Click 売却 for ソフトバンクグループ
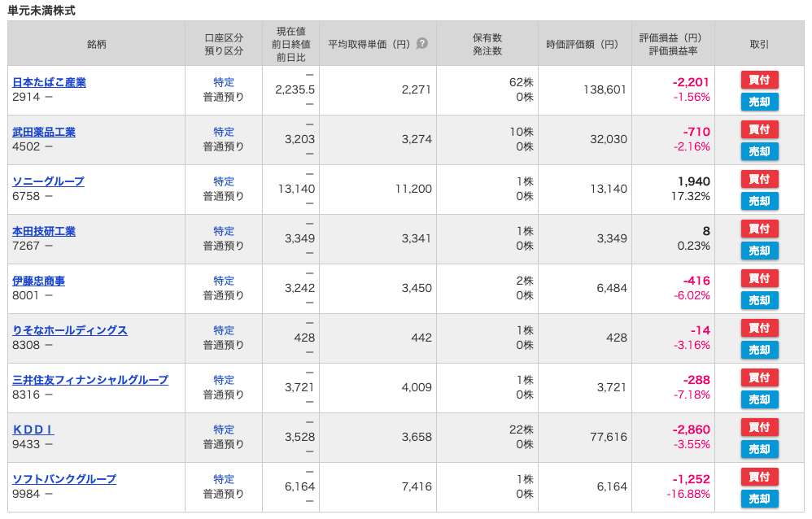Screen dimensions: 812x519 (x=759, y=499)
